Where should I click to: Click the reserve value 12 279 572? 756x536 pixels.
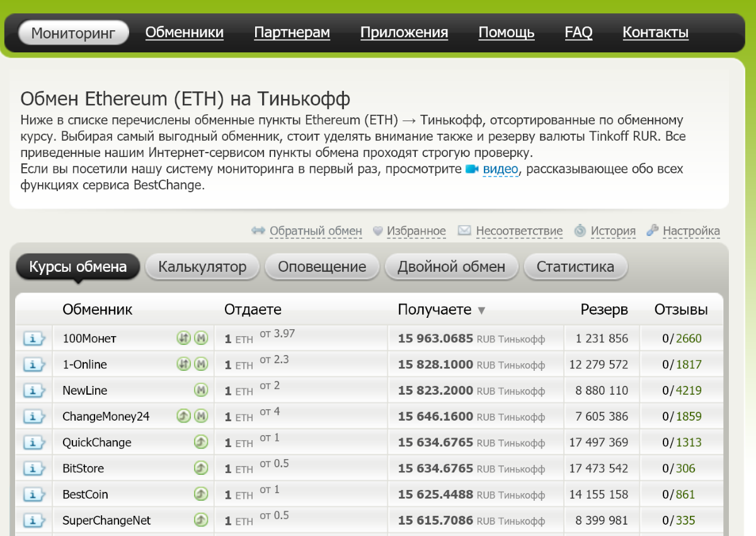pyautogui.click(x=598, y=364)
